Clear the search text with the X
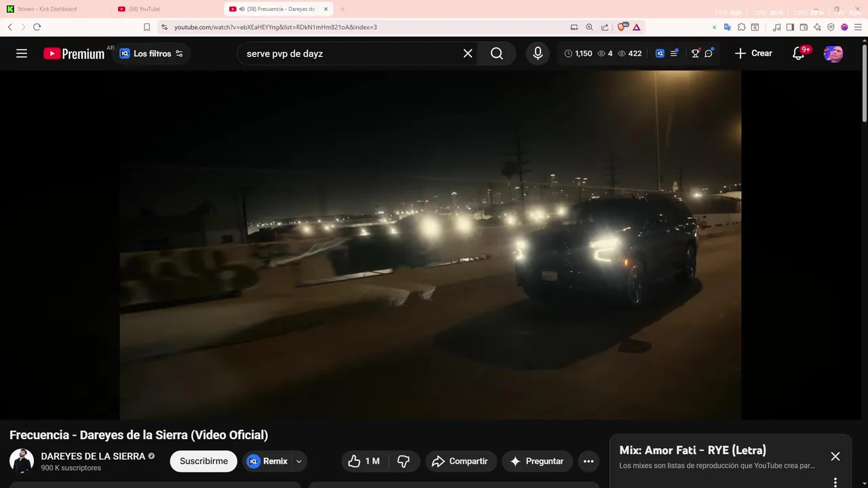This screenshot has width=868, height=488. (x=468, y=54)
